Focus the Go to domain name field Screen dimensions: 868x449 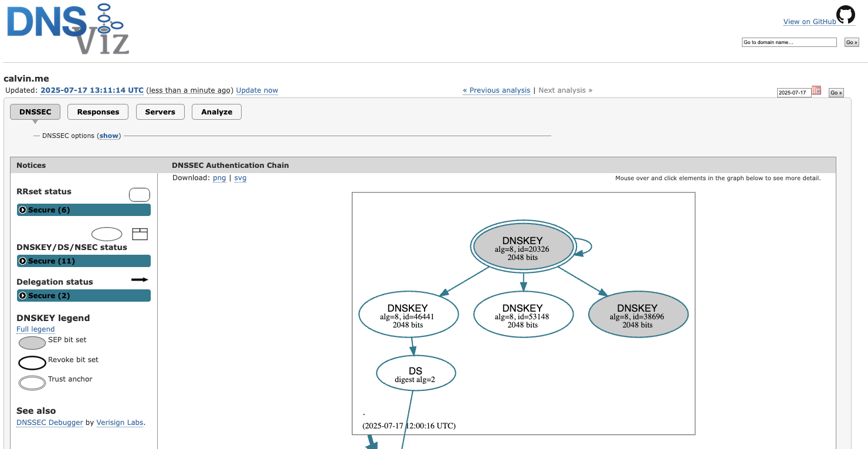click(x=789, y=42)
